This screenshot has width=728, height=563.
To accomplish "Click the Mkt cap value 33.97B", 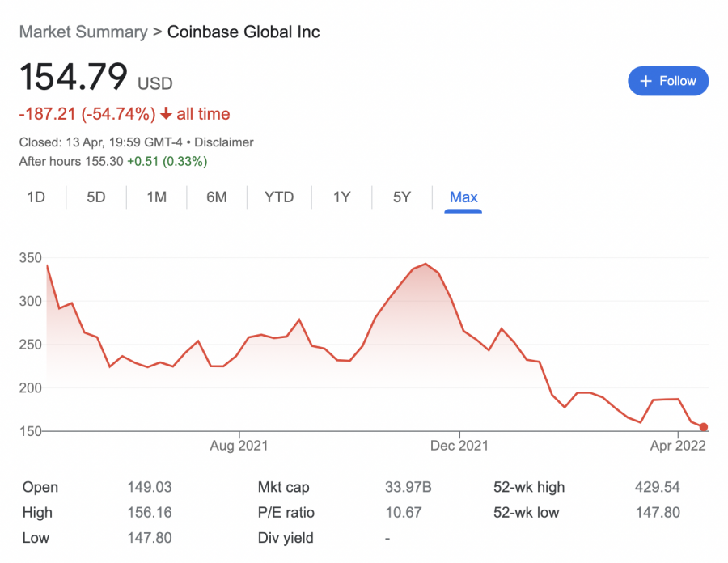I will coord(408,487).
